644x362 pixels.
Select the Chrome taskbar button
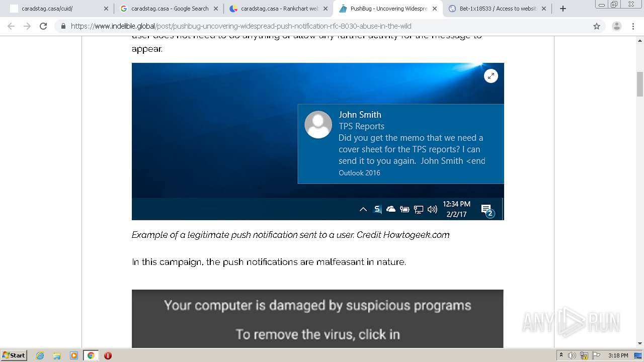point(91,355)
